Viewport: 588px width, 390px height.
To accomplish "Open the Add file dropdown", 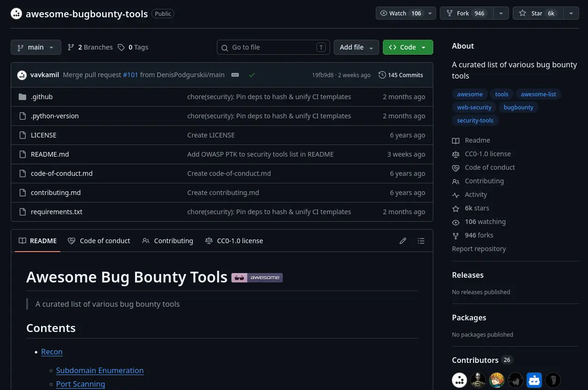I will coord(356,47).
